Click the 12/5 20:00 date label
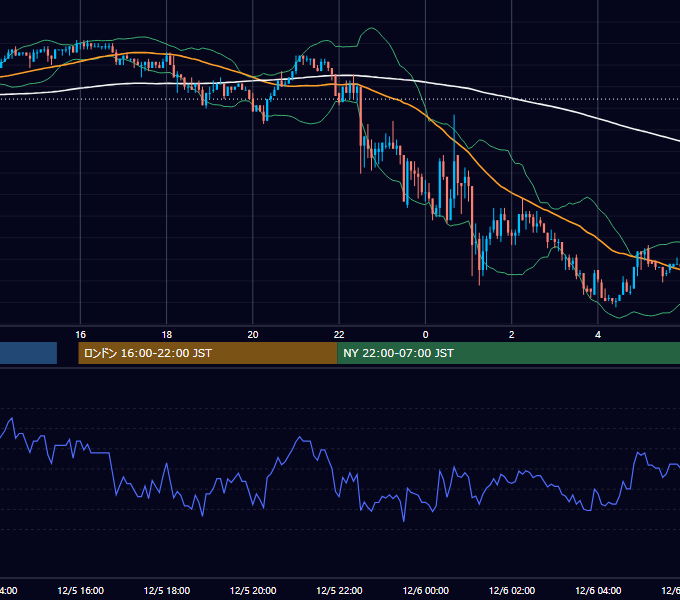 point(253,590)
